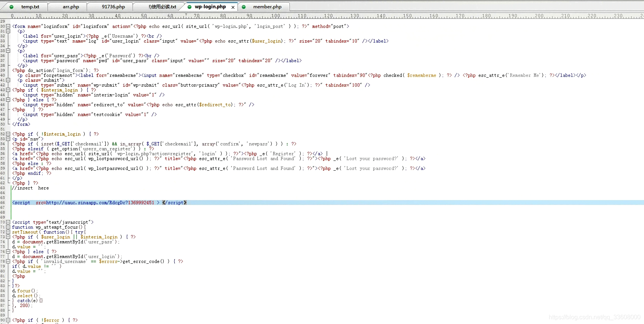Screen dimensions: 644x324
Task: Click the '}, 200);' line
Action: tap(22, 306)
